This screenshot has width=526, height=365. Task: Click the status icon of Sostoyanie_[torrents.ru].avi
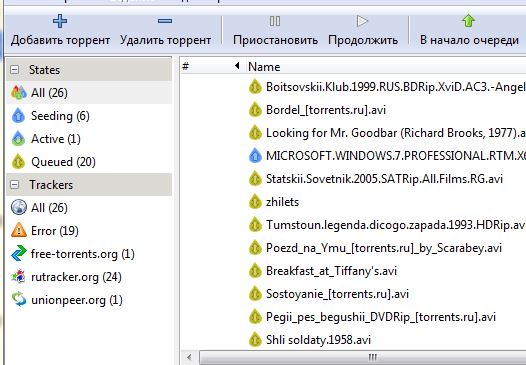coord(255,294)
